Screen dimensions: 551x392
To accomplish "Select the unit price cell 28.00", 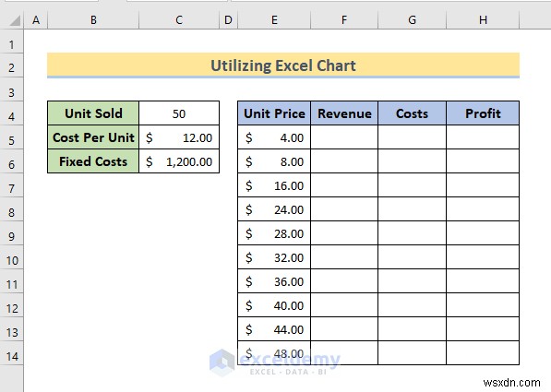I will [274, 232].
